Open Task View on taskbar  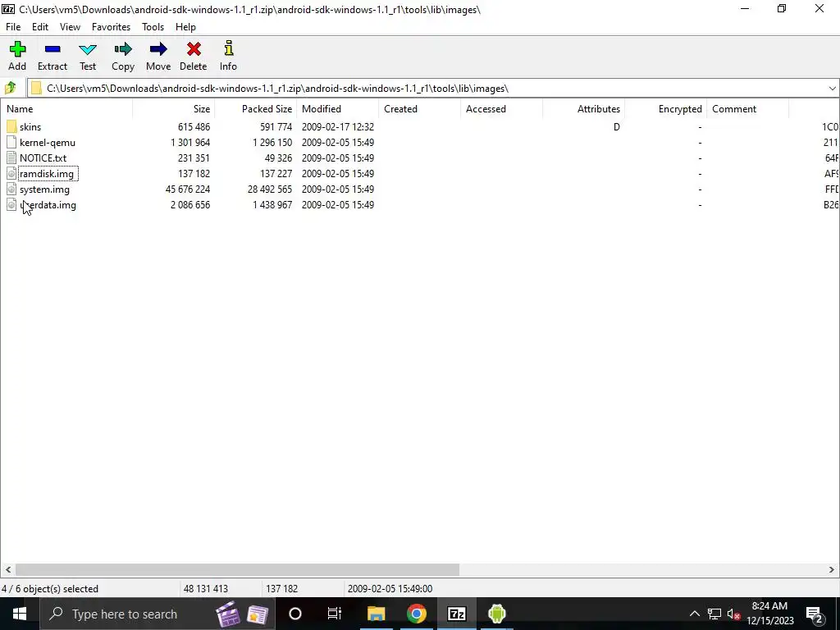coord(335,614)
